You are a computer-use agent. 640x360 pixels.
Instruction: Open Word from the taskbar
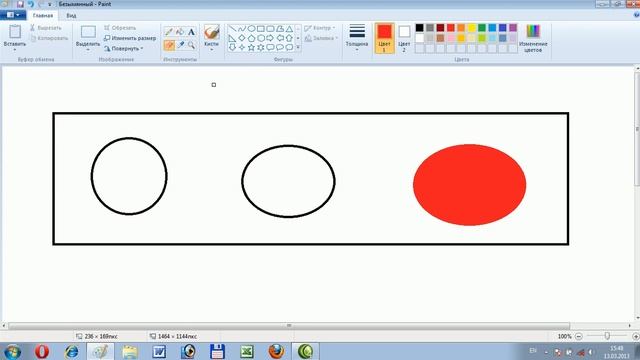click(x=159, y=351)
